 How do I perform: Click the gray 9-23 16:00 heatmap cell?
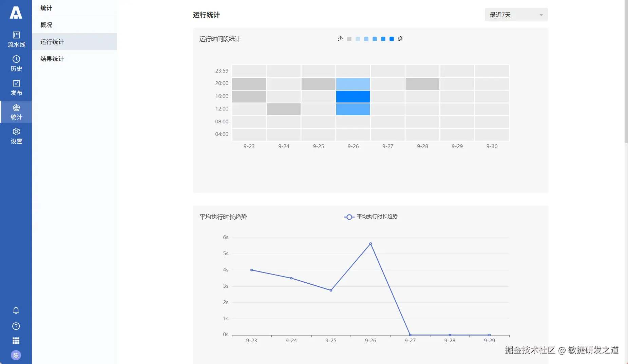249,97
